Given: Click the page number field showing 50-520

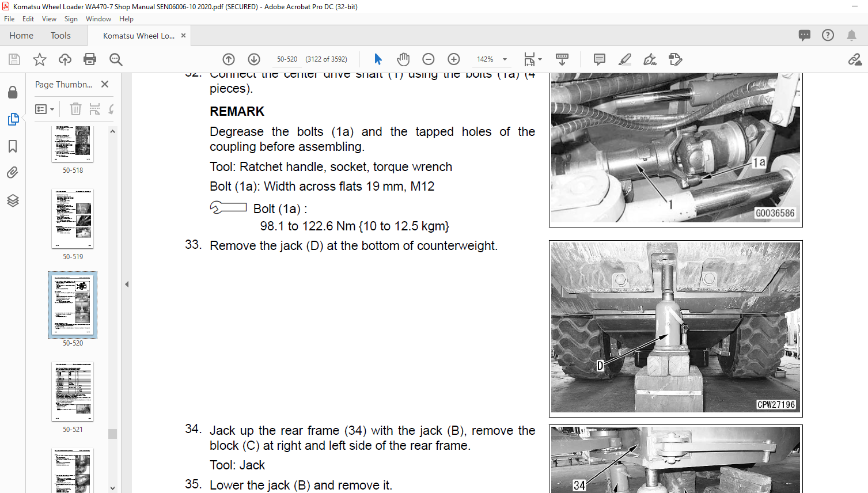Looking at the screenshot, I should (287, 59).
